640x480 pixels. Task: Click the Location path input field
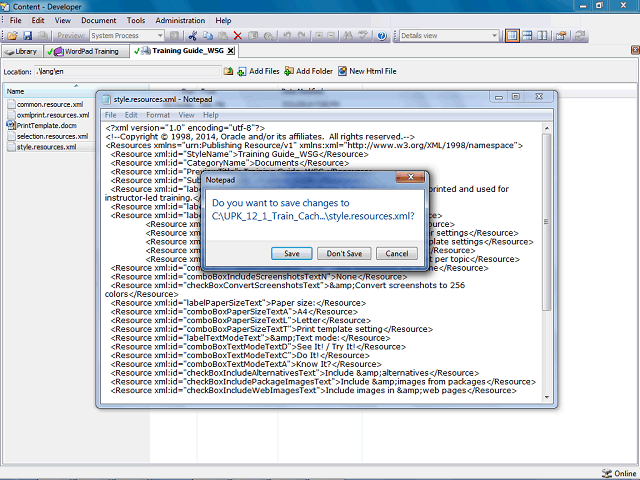click(127, 71)
